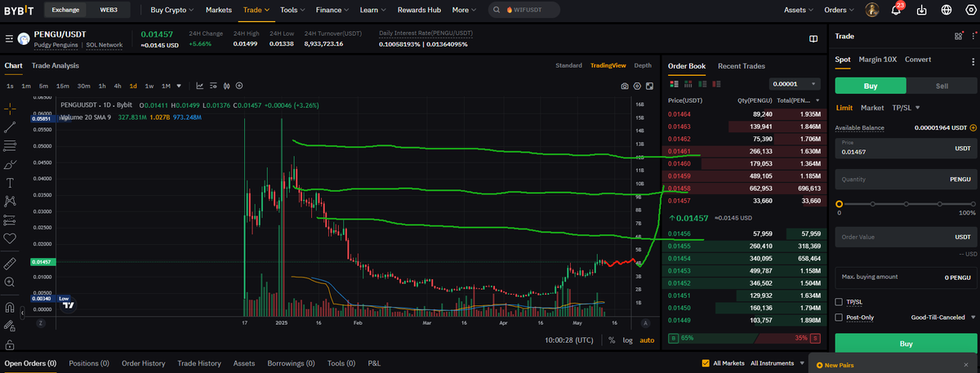Open the chart patterns tool
Image resolution: width=980 pixels, height=373 pixels.
[x=10, y=201]
